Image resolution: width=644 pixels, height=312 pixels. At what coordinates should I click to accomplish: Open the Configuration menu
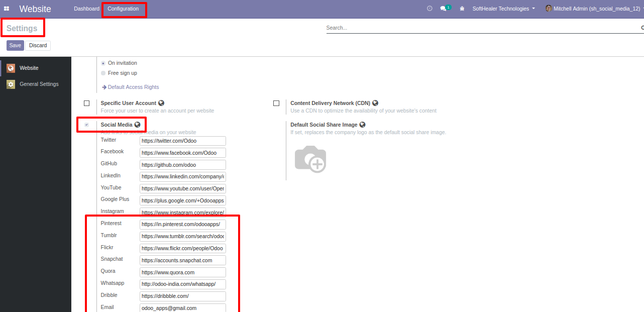[x=123, y=9]
